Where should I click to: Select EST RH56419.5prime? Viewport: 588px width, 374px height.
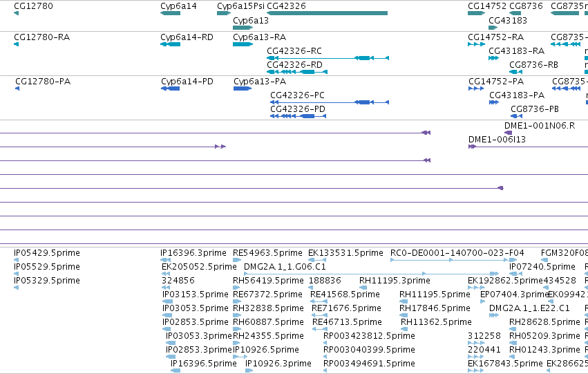pos(268,281)
